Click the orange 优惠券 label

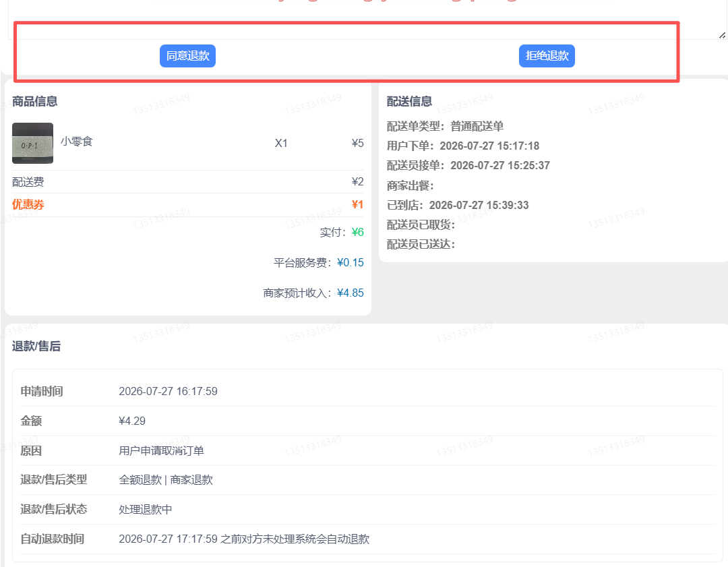[x=28, y=204]
